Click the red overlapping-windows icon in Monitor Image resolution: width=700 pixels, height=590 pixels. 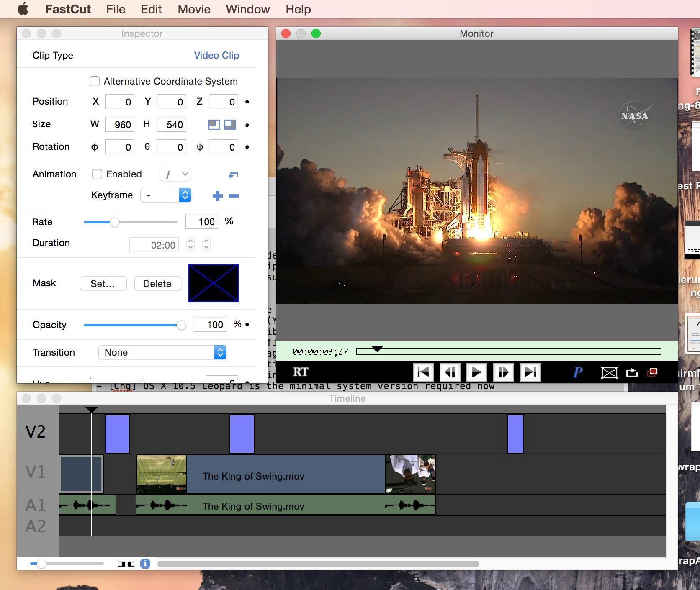coord(652,372)
